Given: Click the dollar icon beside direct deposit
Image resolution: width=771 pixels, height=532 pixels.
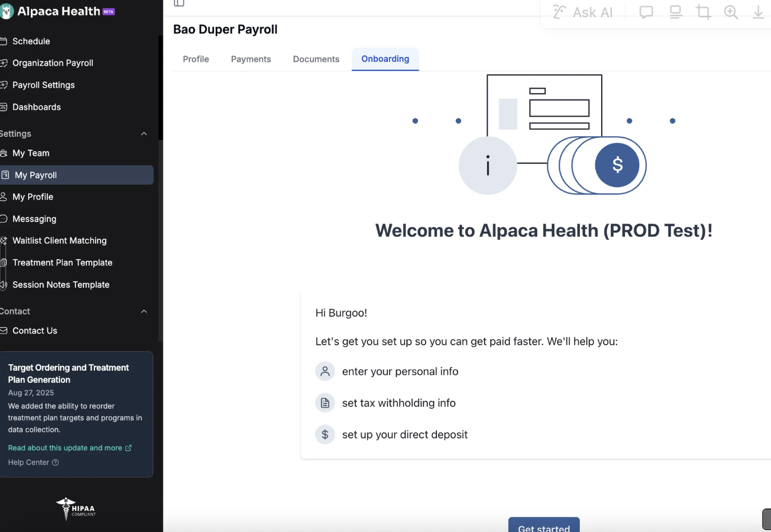Looking at the screenshot, I should click(x=325, y=434).
